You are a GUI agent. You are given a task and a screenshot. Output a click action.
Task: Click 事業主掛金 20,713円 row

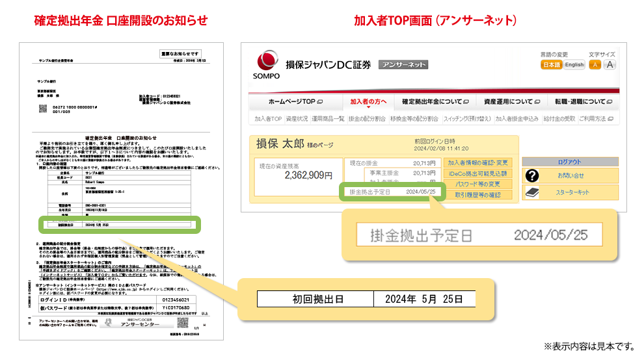tap(403, 173)
